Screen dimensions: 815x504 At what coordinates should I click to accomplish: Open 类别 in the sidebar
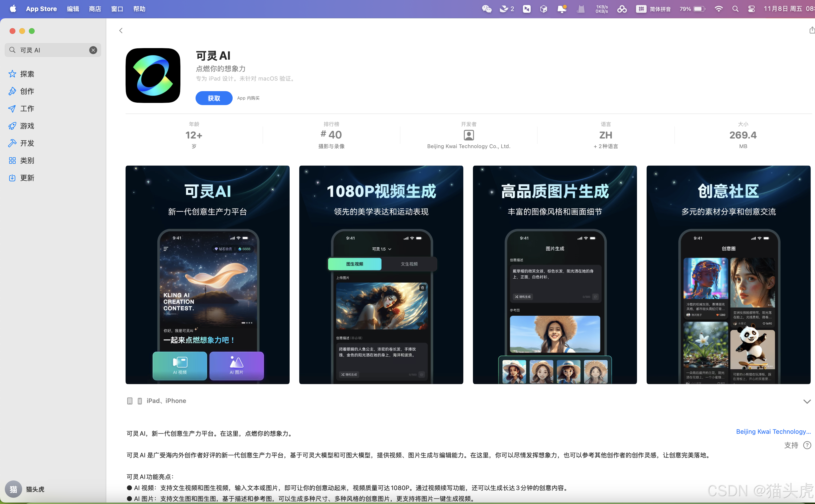21,160
